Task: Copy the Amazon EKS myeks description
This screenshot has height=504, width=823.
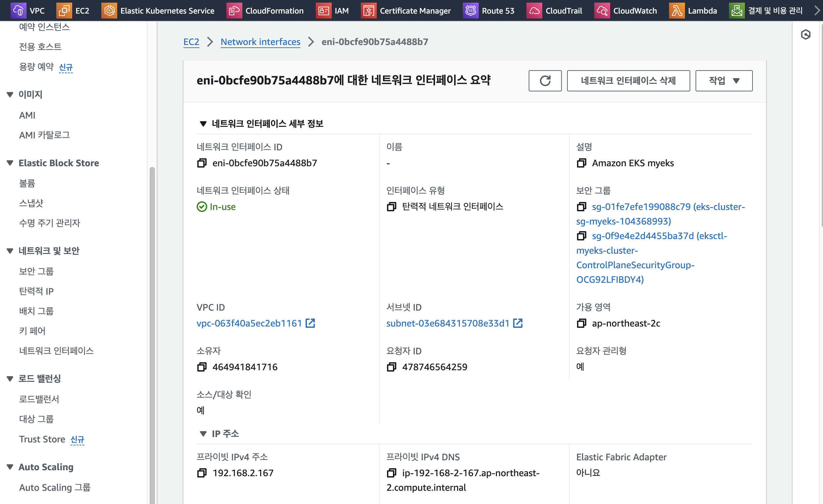Action: point(581,163)
